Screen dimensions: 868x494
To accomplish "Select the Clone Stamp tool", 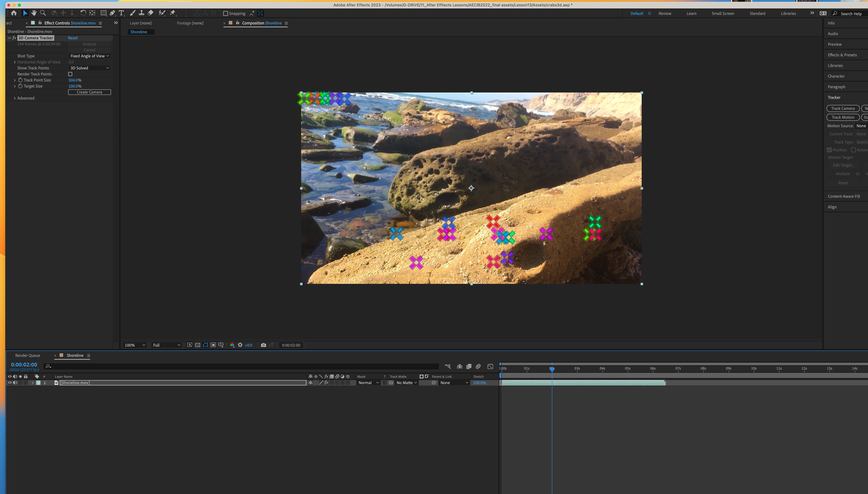I will coord(142,13).
